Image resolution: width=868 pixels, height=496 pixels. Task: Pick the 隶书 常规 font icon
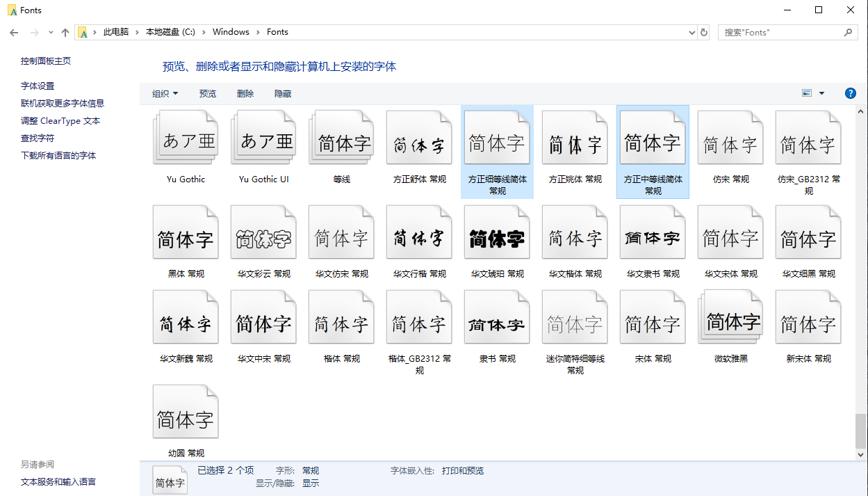click(x=497, y=317)
